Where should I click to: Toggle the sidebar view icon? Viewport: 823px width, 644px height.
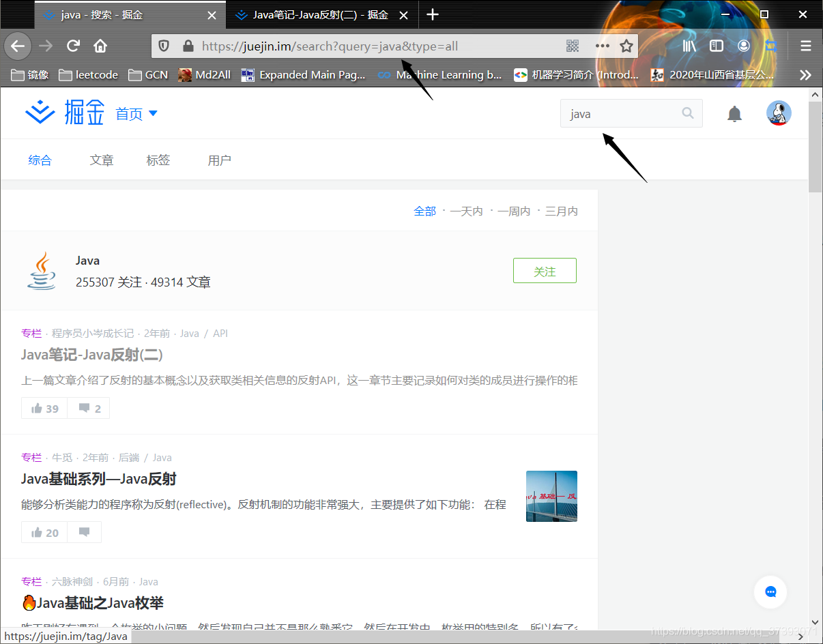(717, 46)
